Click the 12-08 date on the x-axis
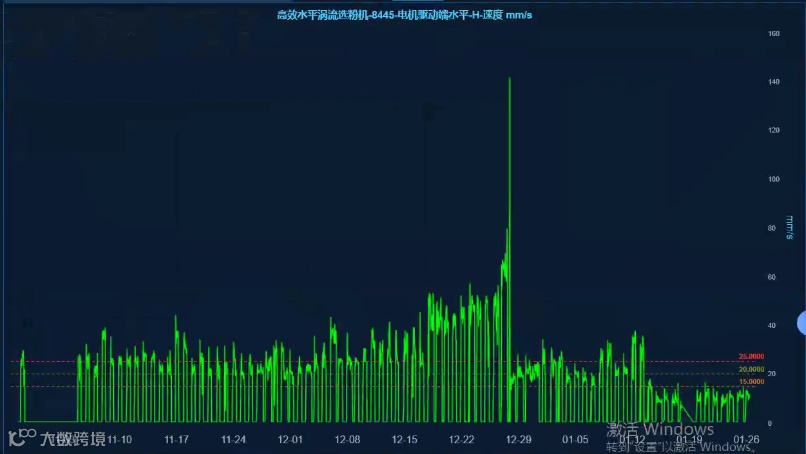The image size is (806, 454). click(x=347, y=440)
